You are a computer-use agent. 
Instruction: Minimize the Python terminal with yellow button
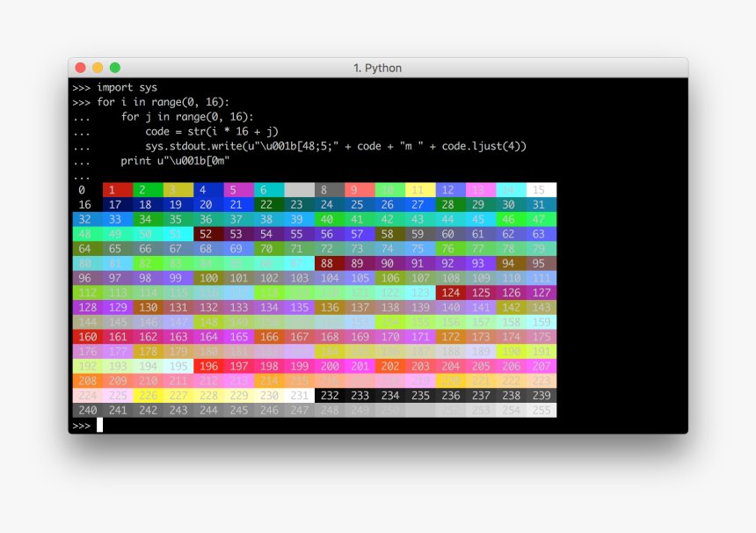tap(98, 68)
